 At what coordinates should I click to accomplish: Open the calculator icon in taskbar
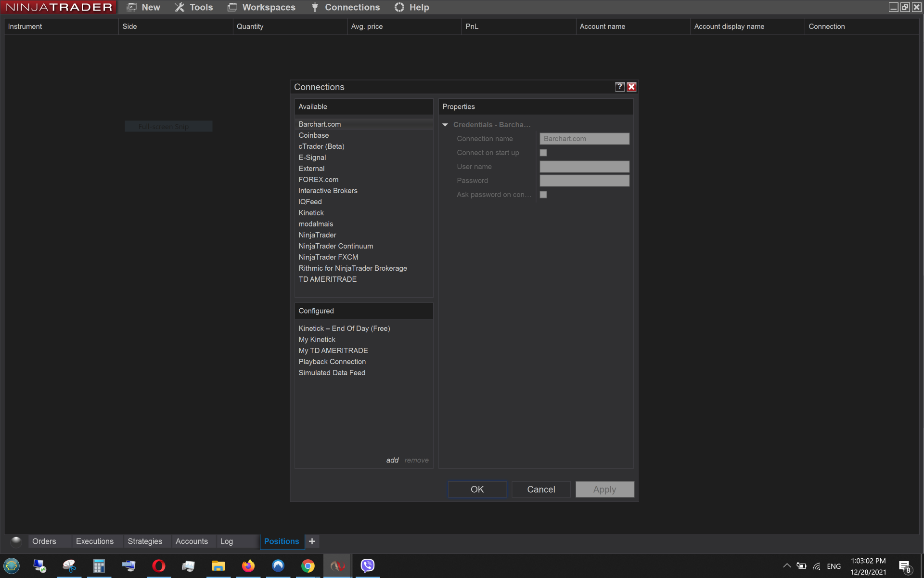[x=99, y=566]
